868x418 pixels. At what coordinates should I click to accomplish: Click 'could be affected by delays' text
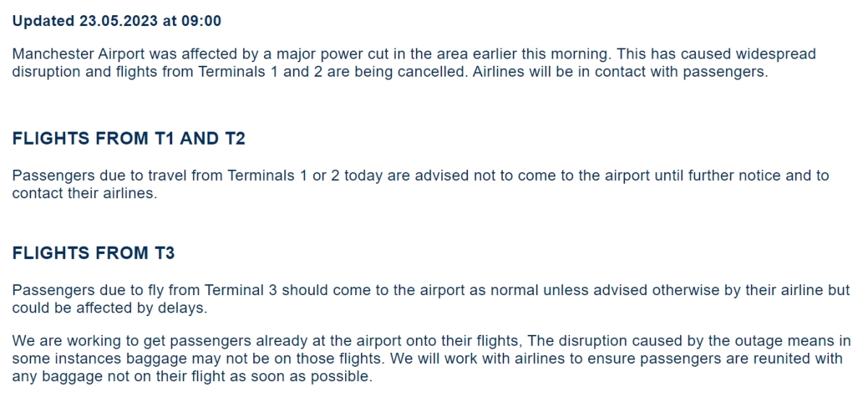[109, 308]
